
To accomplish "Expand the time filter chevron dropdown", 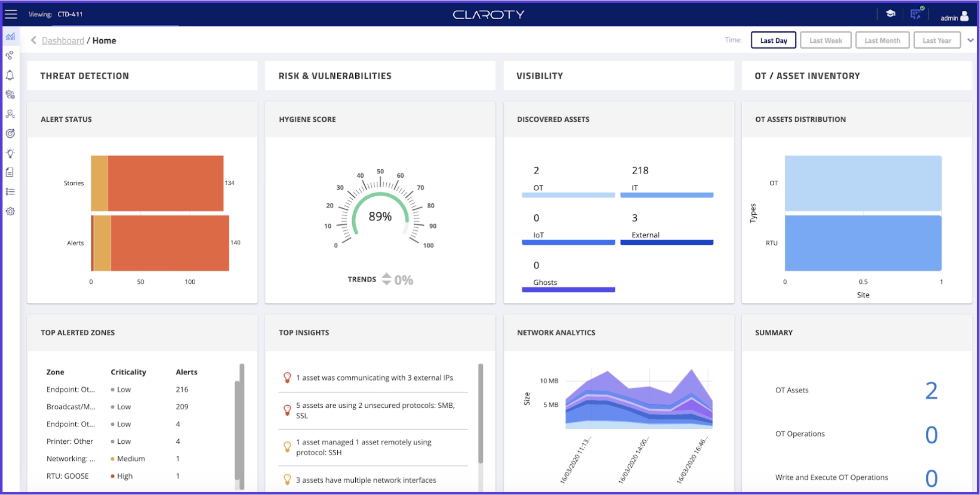I will point(970,40).
